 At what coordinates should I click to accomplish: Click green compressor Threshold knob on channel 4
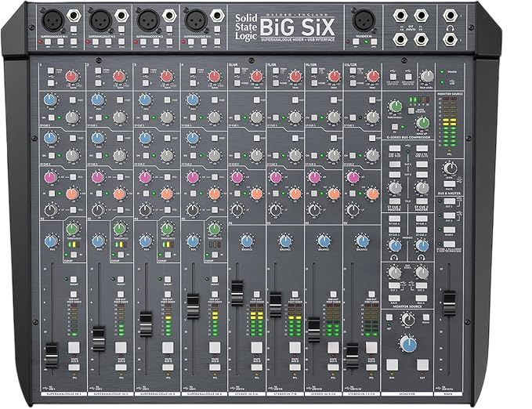(x=214, y=229)
